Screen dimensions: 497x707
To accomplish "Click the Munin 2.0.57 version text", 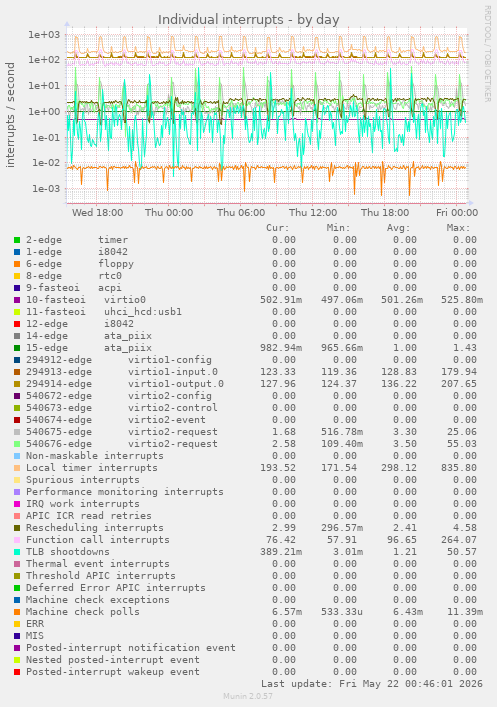I will [x=248, y=696].
